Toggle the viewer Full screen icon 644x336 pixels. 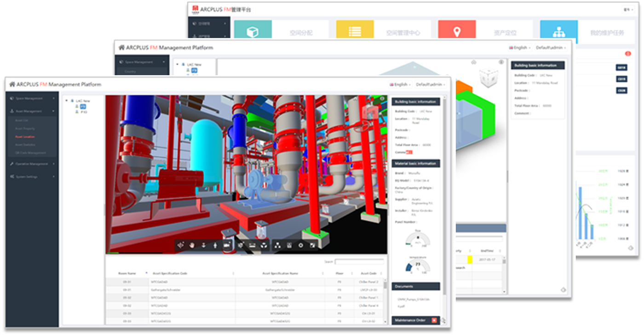312,246
